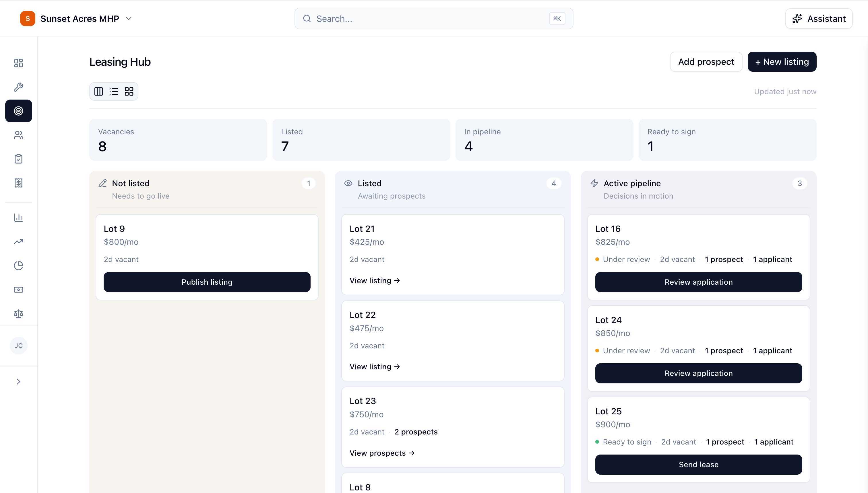Click the lightning icon on Active pipeline column
The image size is (868, 493).
click(x=594, y=183)
